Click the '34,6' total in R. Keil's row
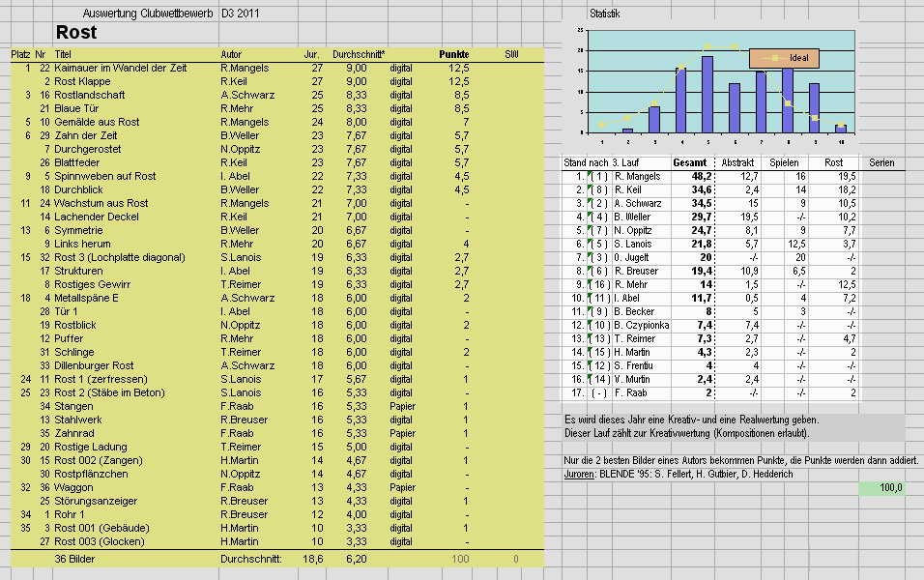This screenshot has height=580, width=924. pyautogui.click(x=702, y=190)
